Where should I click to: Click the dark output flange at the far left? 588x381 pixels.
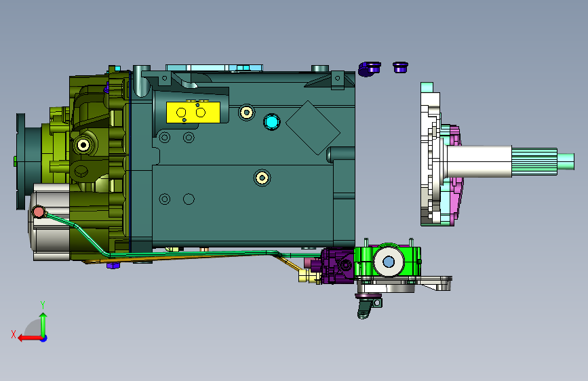[22, 161]
